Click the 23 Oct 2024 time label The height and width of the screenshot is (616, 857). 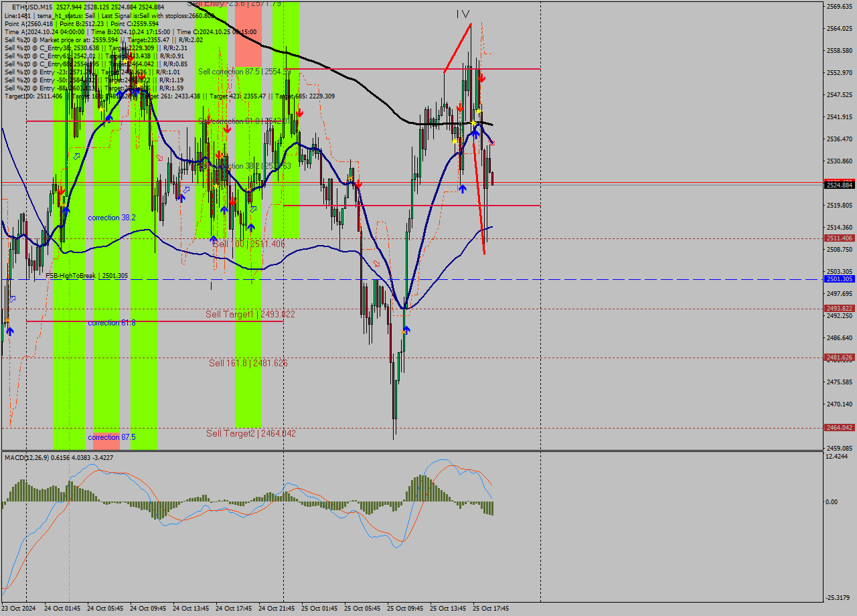pos(19,609)
